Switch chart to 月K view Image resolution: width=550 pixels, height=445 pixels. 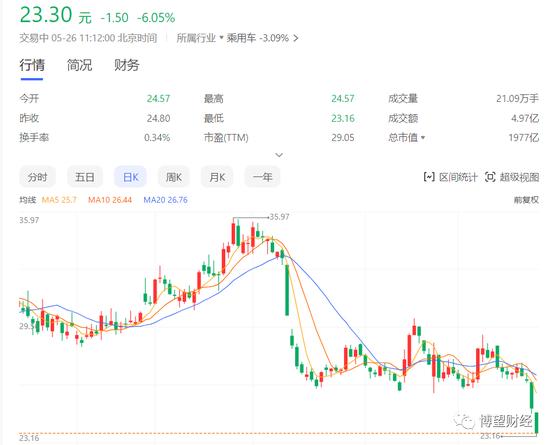(217, 177)
